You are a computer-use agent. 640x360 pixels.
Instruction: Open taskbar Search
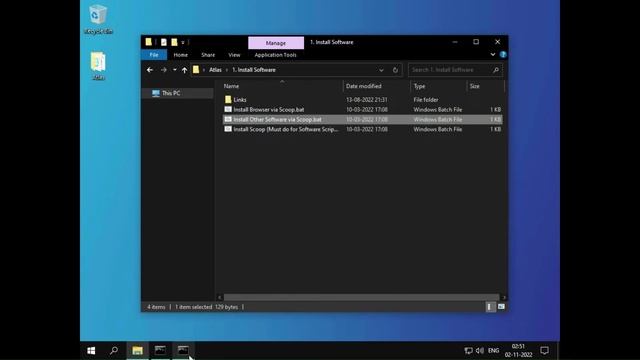[114, 351]
